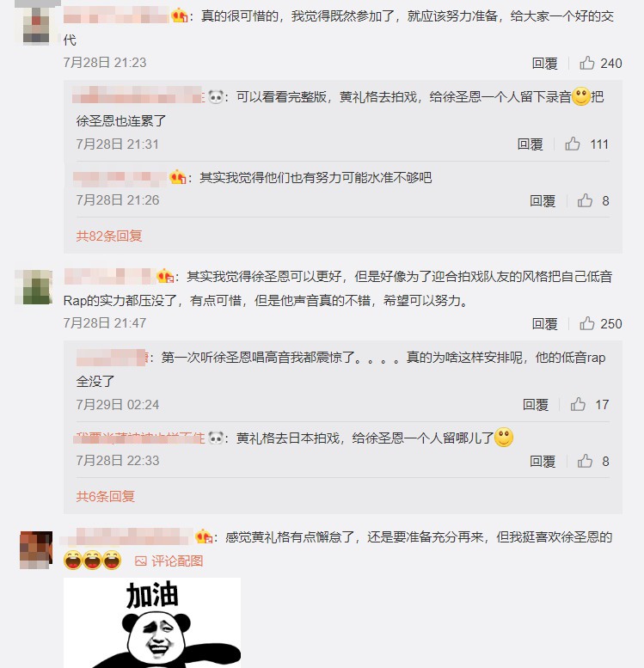The image size is (644, 668).
Task: Reply to the 7月28日 21:47 comment
Action: 545,324
